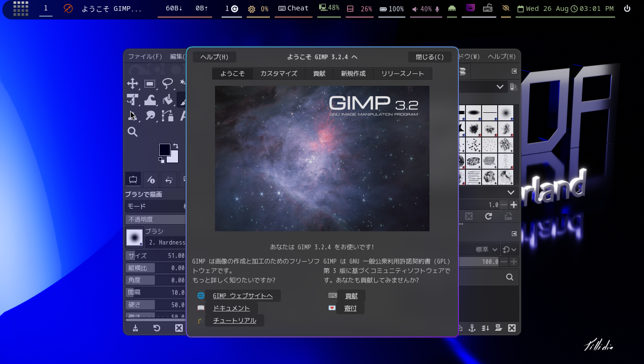
Task: Click the 硬さ slider
Action: [156, 305]
